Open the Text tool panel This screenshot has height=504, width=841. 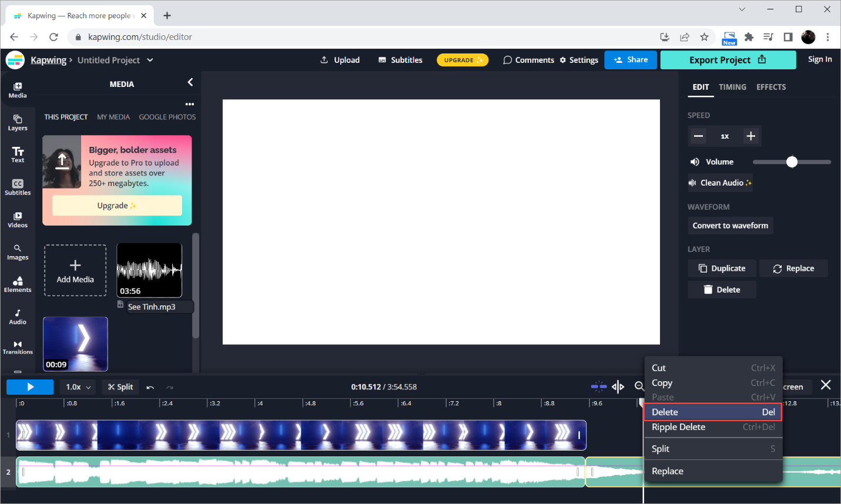tap(17, 154)
